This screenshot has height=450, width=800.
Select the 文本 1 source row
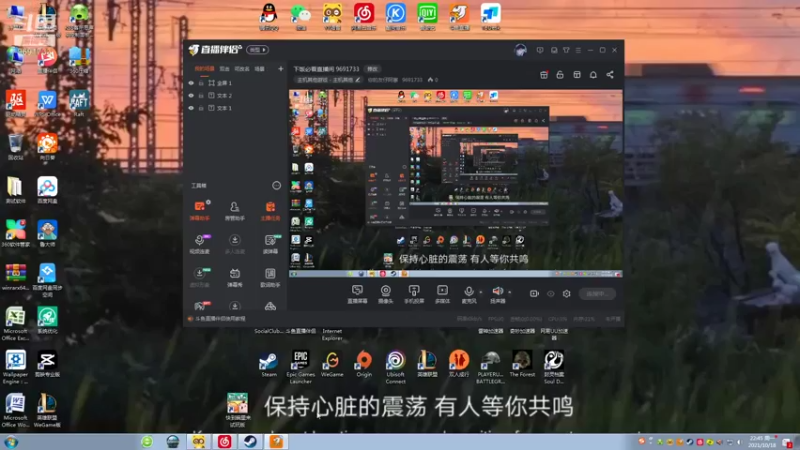[x=235, y=108]
